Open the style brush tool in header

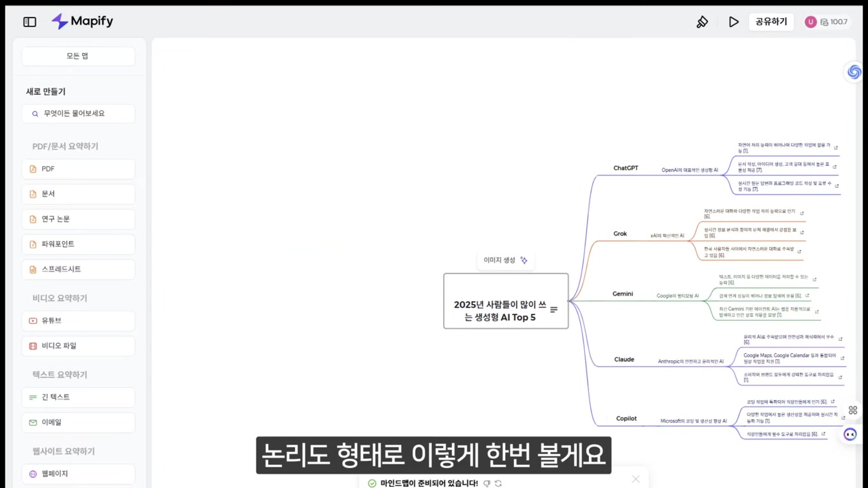[702, 22]
